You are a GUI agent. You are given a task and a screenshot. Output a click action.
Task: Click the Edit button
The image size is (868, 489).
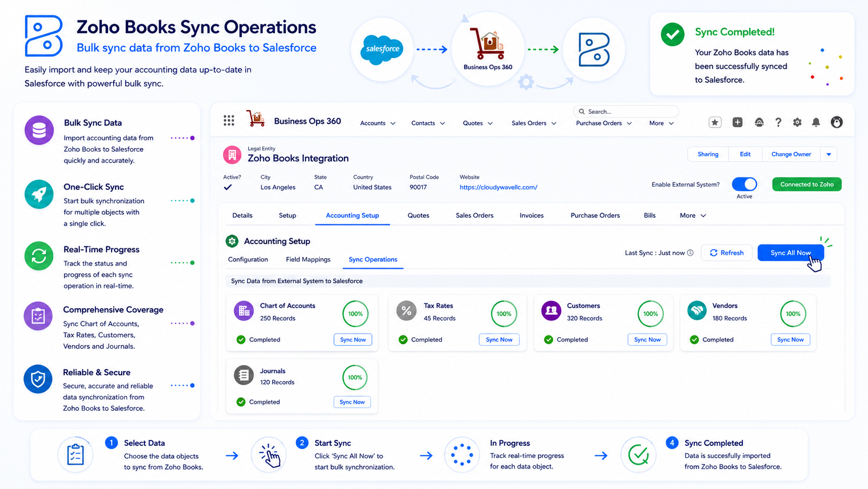(745, 154)
